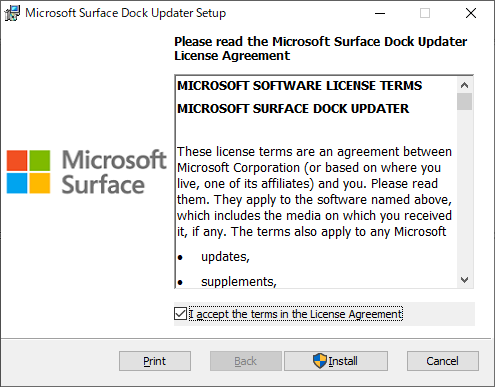Click the installer icon in title bar
The width and height of the screenshot is (495, 387).
click(x=12, y=13)
